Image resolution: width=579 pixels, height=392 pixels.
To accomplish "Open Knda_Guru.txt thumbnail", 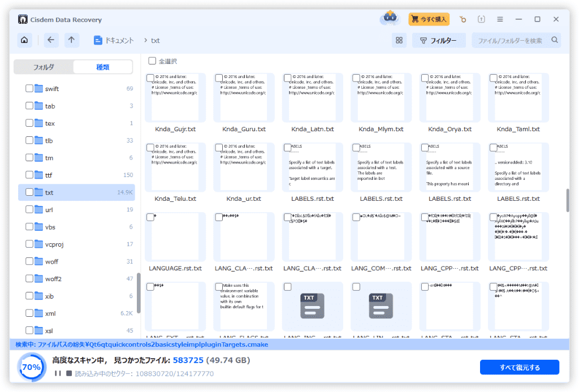I will click(x=244, y=97).
